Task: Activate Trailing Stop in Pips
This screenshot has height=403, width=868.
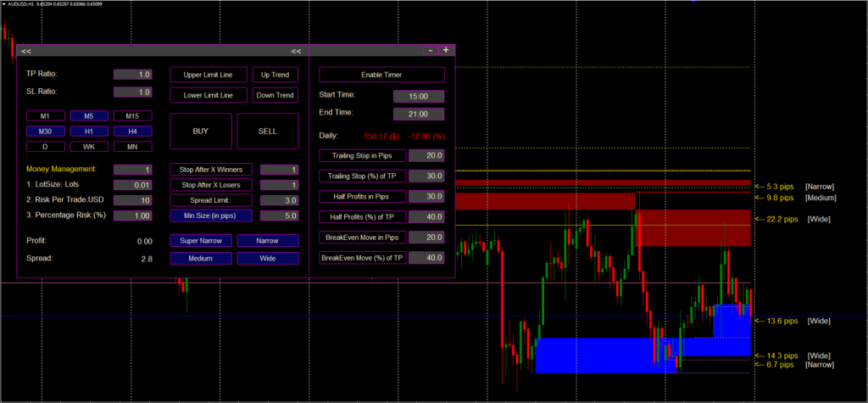Action: click(x=362, y=155)
